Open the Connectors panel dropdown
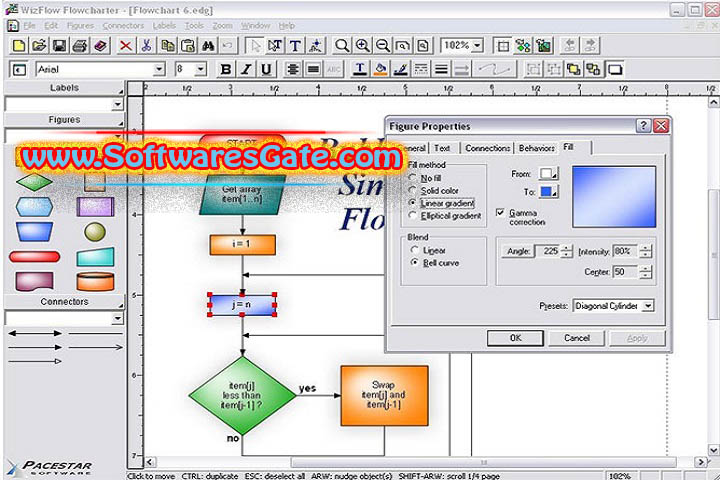The height and width of the screenshot is (480, 720). point(118,318)
